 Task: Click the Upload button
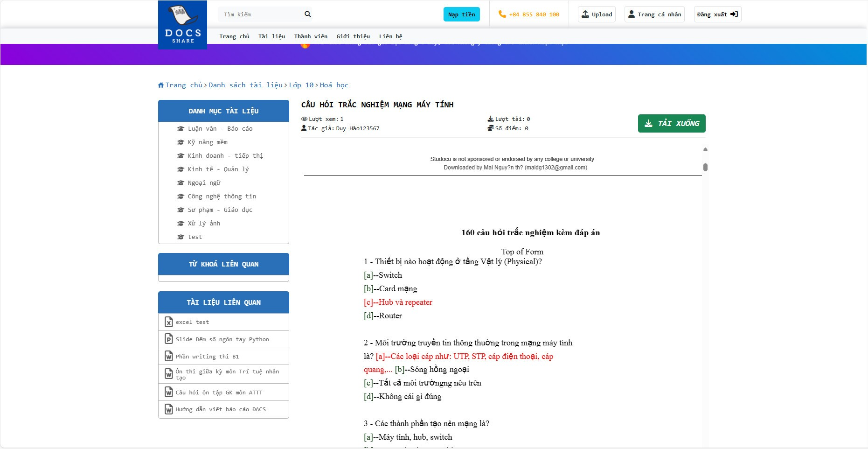tap(597, 14)
